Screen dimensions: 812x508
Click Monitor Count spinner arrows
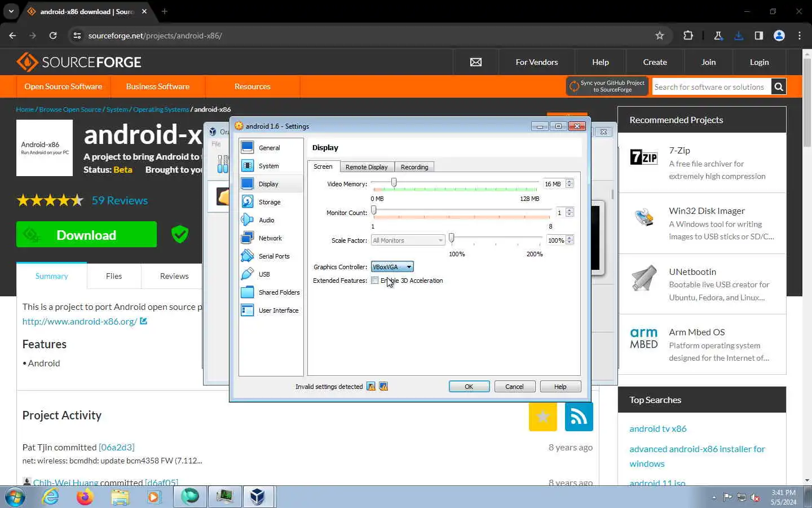[x=570, y=212]
